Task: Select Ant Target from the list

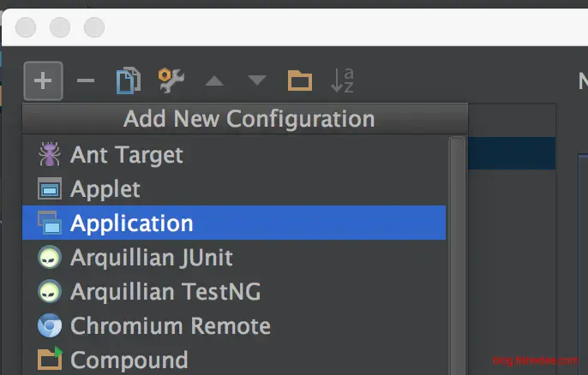Action: click(126, 155)
